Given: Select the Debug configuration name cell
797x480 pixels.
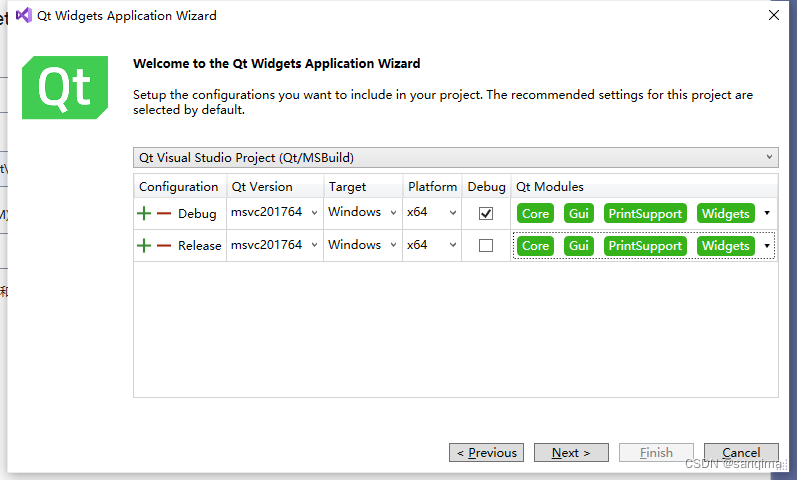Looking at the screenshot, I should click(197, 214).
